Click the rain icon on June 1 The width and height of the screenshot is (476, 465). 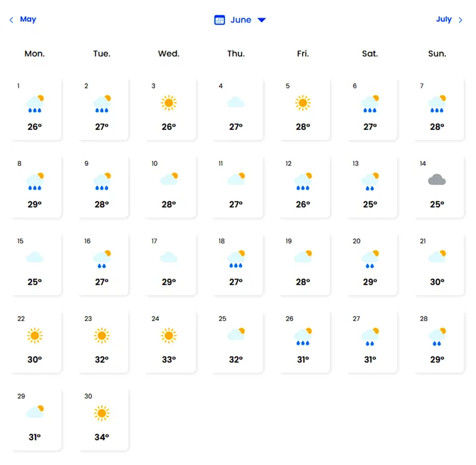pos(35,103)
